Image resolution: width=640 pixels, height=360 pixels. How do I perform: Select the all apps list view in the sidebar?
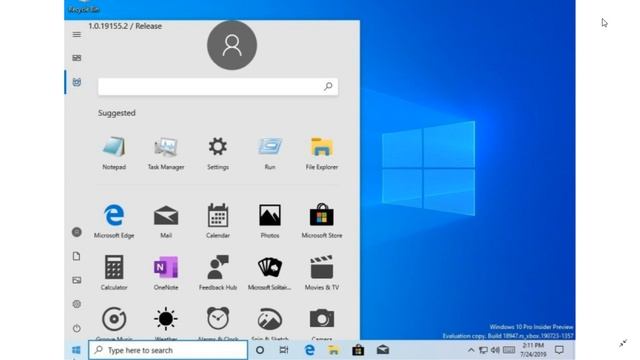[77, 82]
